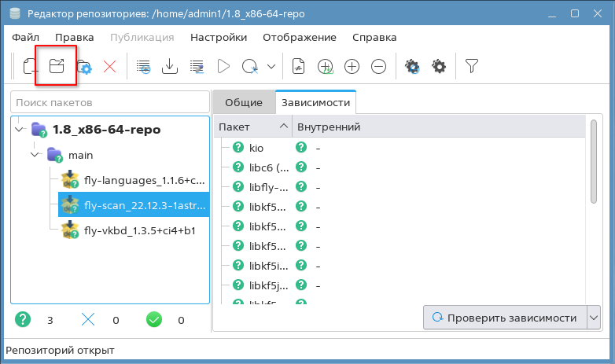The height and width of the screenshot is (364, 615).
Task: Click the circled minus toolbar icon
Action: [x=378, y=67]
